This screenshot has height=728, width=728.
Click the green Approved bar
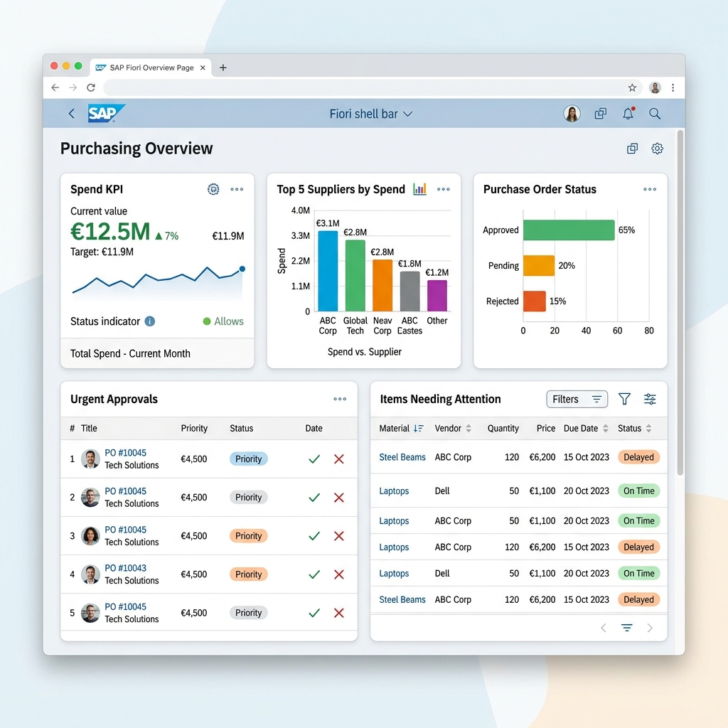[568, 230]
